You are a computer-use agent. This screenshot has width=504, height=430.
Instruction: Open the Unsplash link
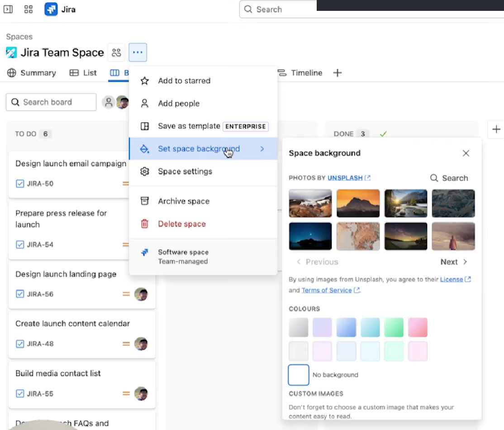click(345, 178)
